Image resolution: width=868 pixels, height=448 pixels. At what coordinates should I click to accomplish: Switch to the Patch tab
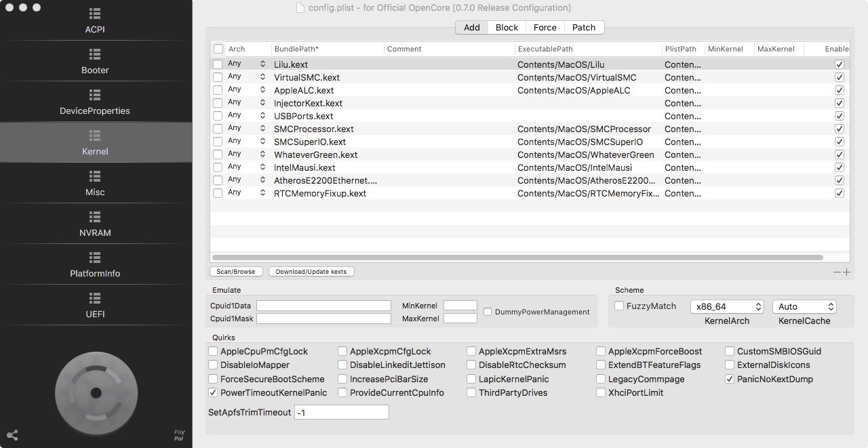coord(584,27)
